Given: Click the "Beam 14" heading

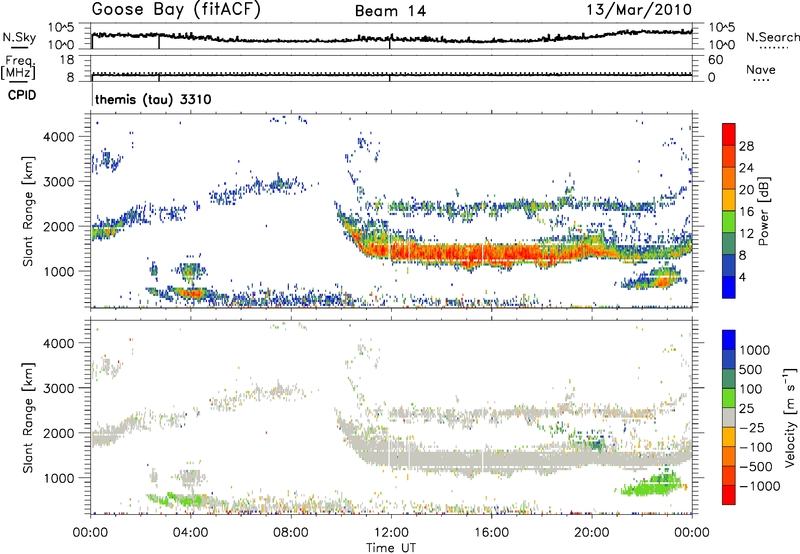Looking at the screenshot, I should (x=390, y=11).
